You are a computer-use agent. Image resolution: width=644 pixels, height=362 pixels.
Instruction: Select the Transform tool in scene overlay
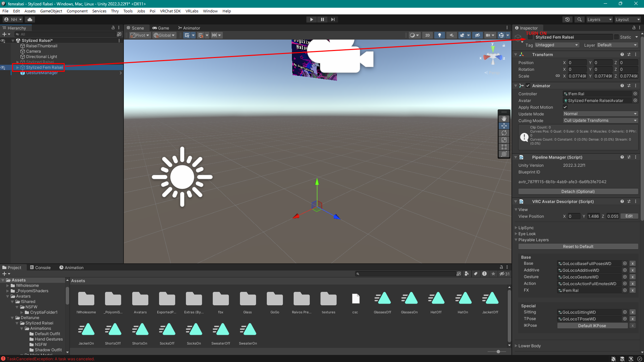[x=504, y=154]
